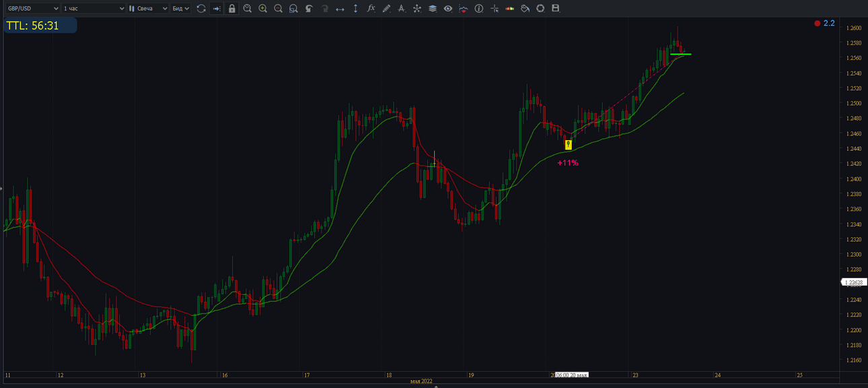Click the info circle icon
Viewport: 868px width, 388px height.
(478, 9)
